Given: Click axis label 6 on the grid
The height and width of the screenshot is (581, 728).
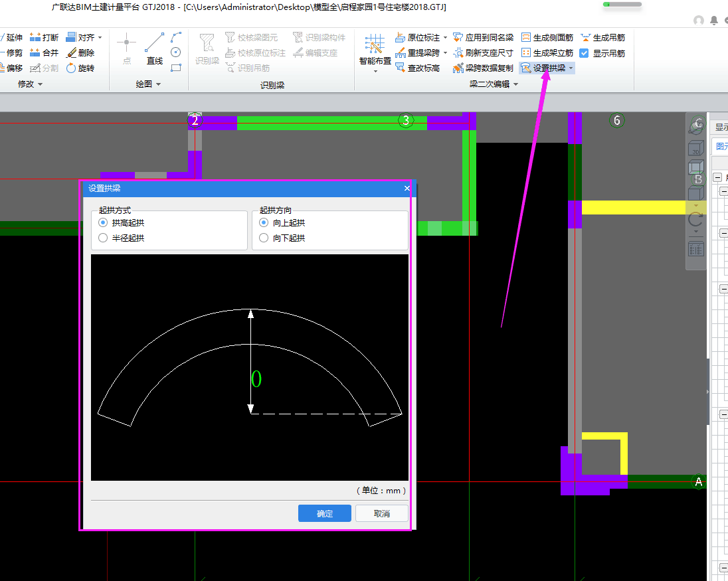Looking at the screenshot, I should (x=616, y=121).
